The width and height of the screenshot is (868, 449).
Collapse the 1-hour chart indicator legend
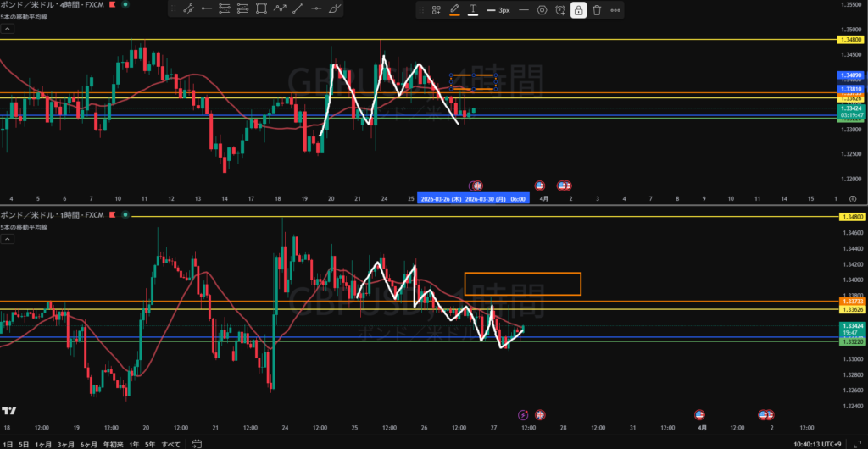(x=7, y=241)
